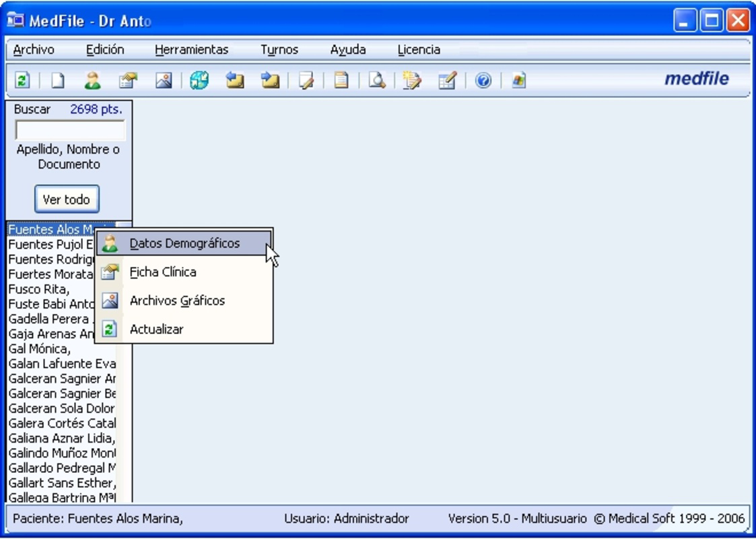Select patient Fuentes Alos in the list
The height and width of the screenshot is (539, 756).
pyautogui.click(x=51, y=229)
